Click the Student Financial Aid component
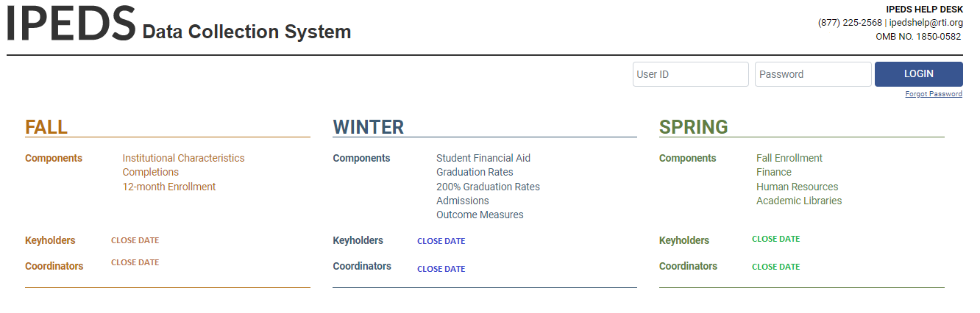980x313 pixels. click(483, 158)
